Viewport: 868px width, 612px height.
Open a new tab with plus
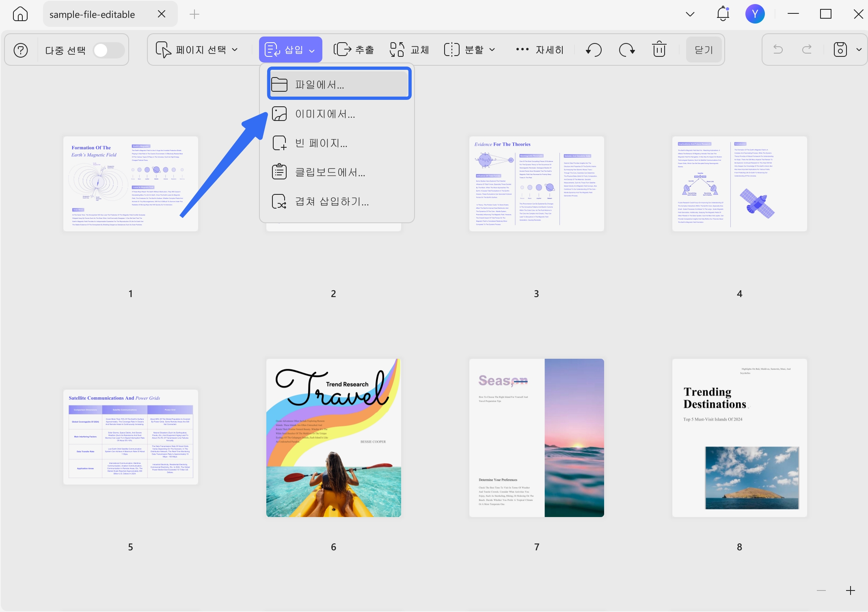click(x=194, y=14)
